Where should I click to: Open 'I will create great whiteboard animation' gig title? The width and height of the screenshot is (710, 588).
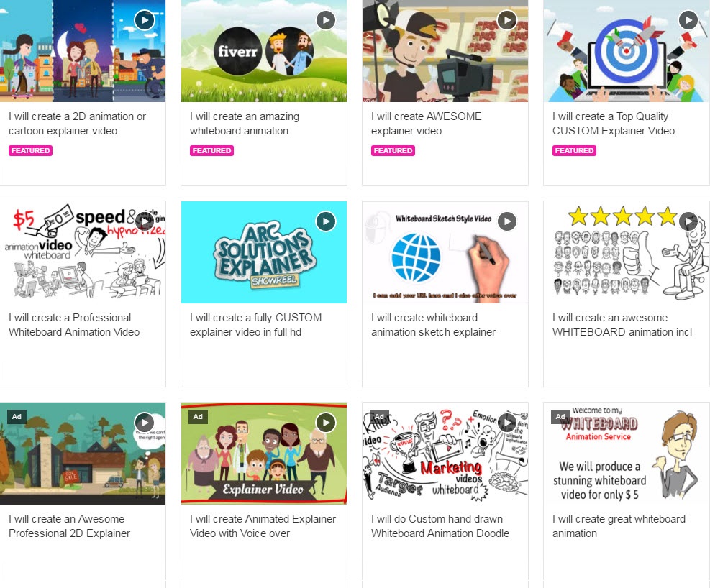[x=619, y=526]
